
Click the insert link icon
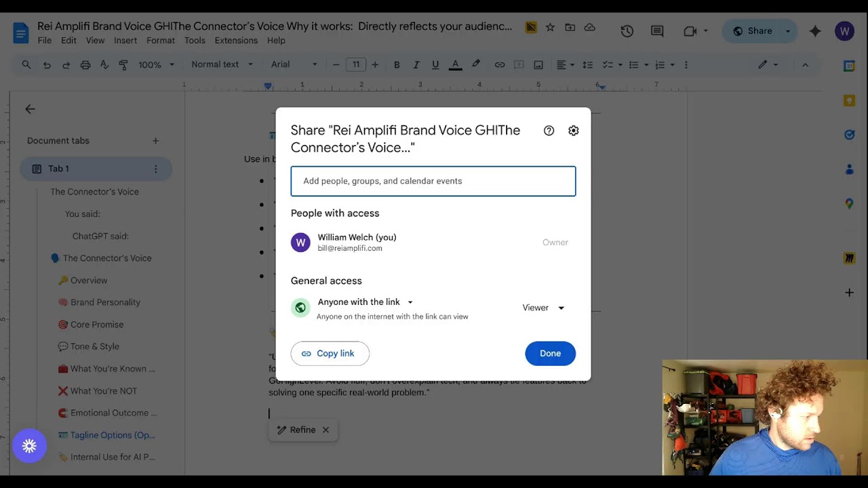pyautogui.click(x=500, y=65)
